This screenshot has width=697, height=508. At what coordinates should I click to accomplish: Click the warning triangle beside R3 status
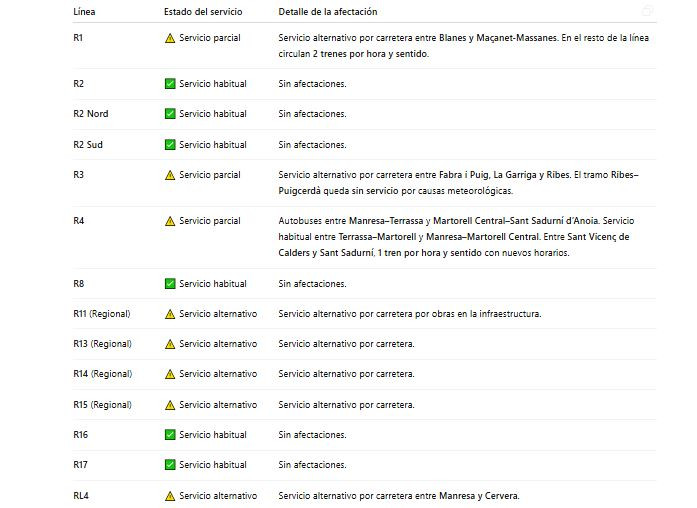(170, 175)
